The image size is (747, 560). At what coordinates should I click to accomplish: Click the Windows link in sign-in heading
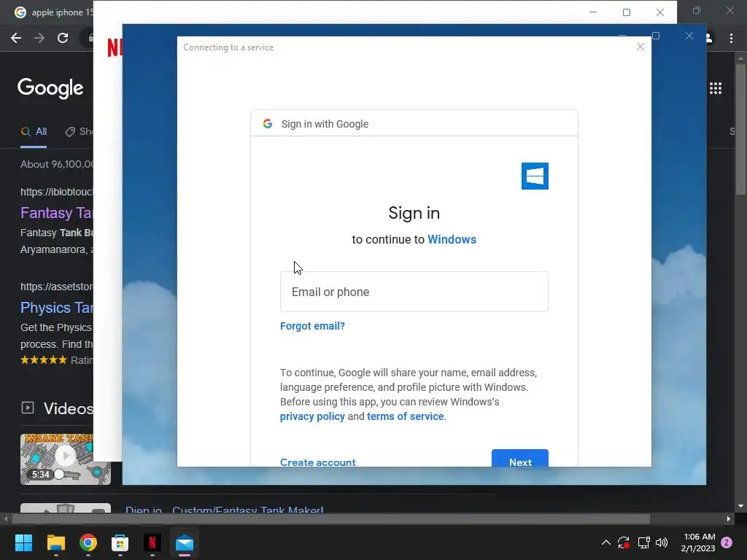click(452, 239)
